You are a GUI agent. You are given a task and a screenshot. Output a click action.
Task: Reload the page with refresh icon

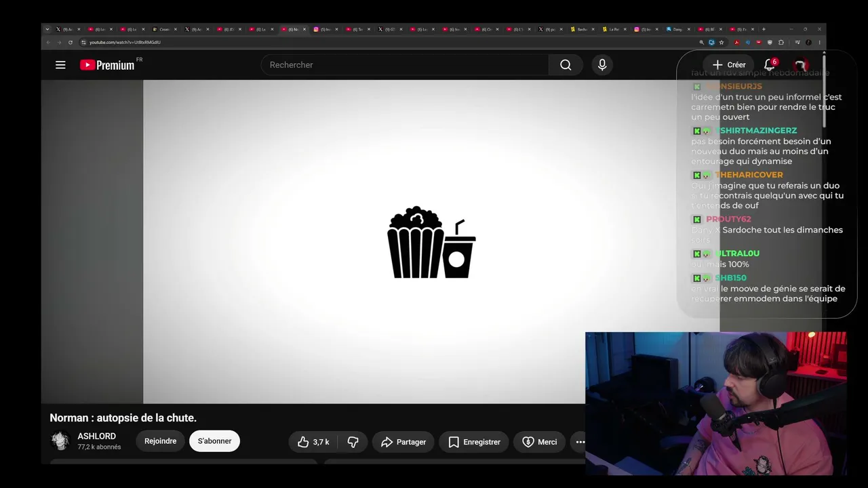(71, 42)
